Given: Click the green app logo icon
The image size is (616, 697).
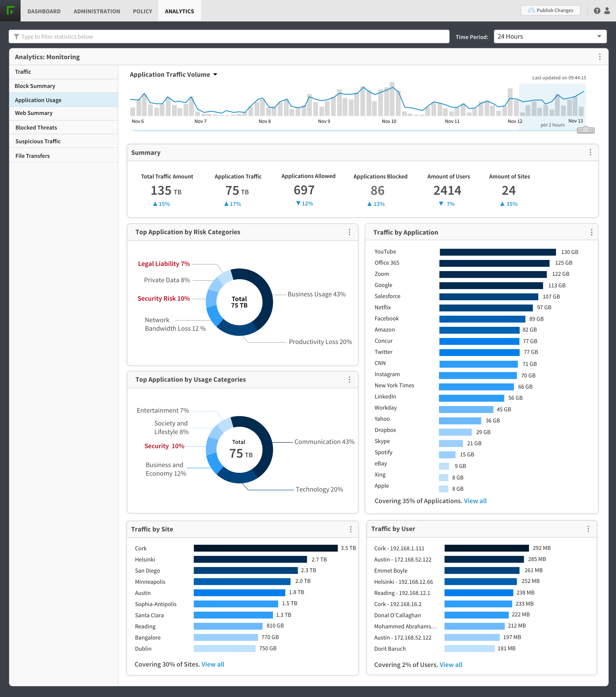Looking at the screenshot, I should (10, 11).
